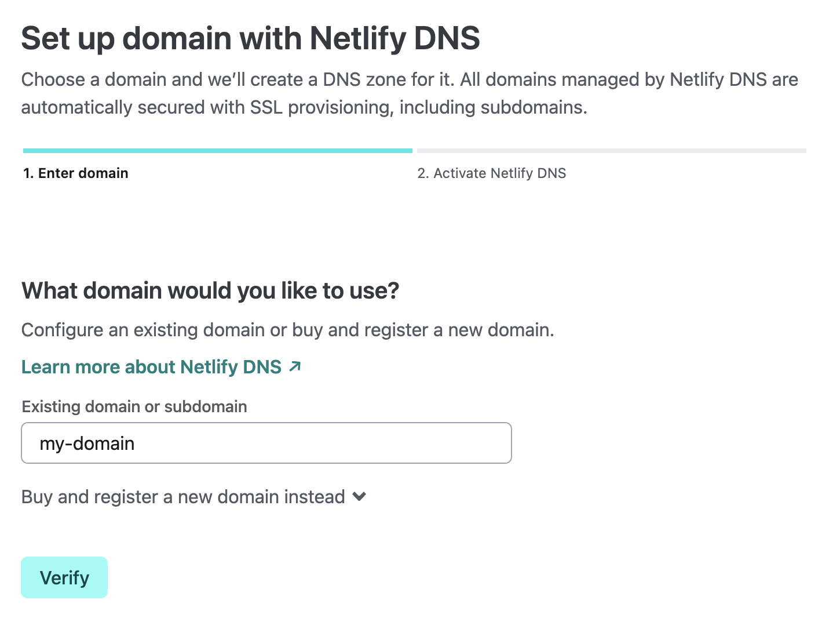Image resolution: width=840 pixels, height=618 pixels.
Task: Click the external arrow icon beside Learn more
Action: 295,366
